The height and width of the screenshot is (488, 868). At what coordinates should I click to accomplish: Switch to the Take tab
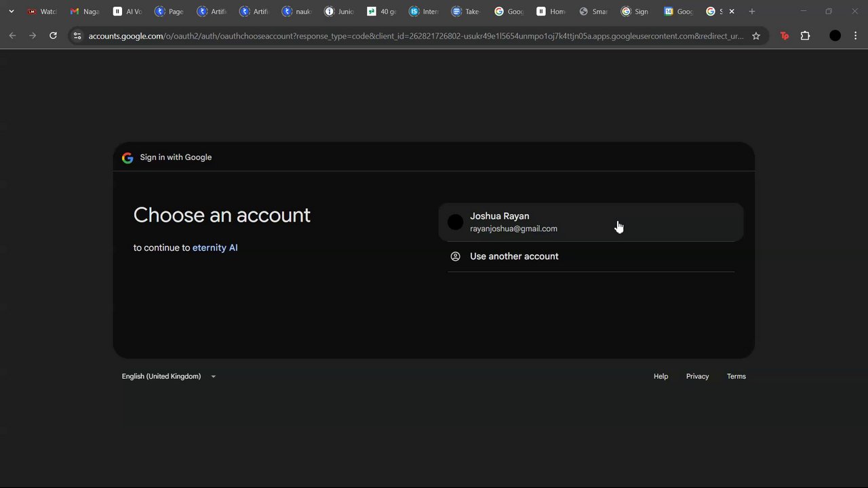[x=467, y=12]
